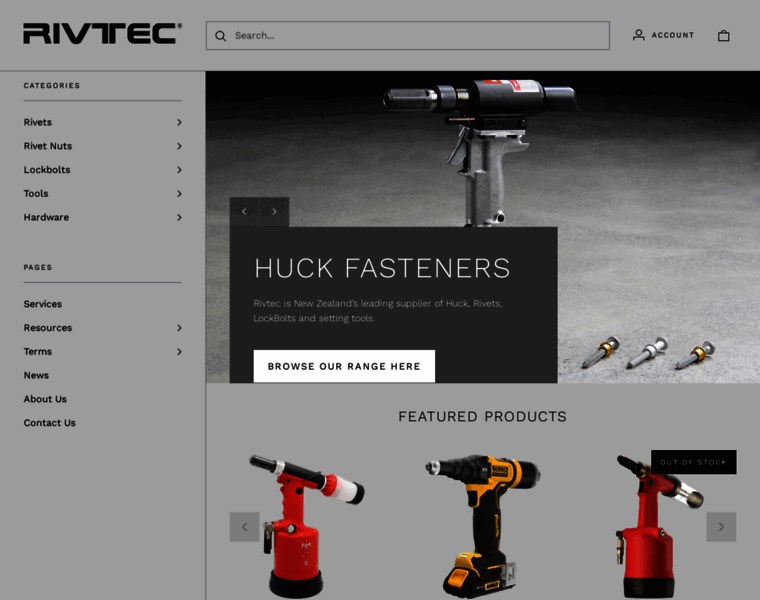
Task: Show next hero banner slide
Action: pos(274,211)
